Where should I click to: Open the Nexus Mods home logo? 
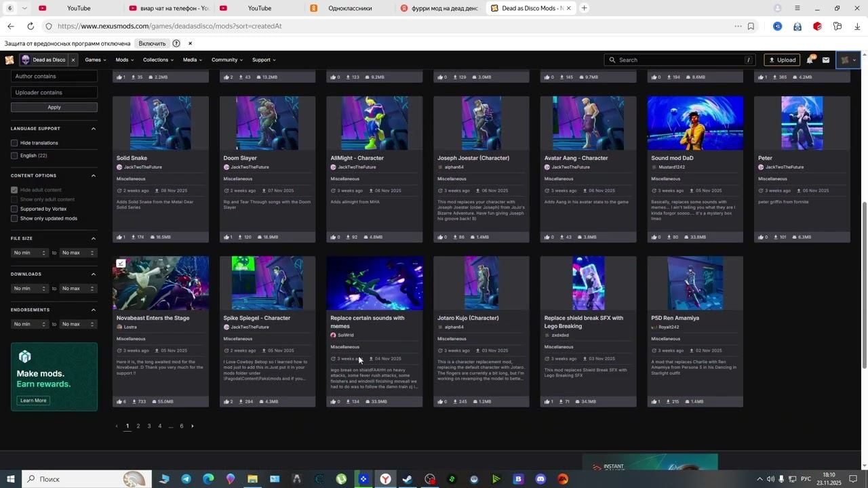(x=9, y=60)
